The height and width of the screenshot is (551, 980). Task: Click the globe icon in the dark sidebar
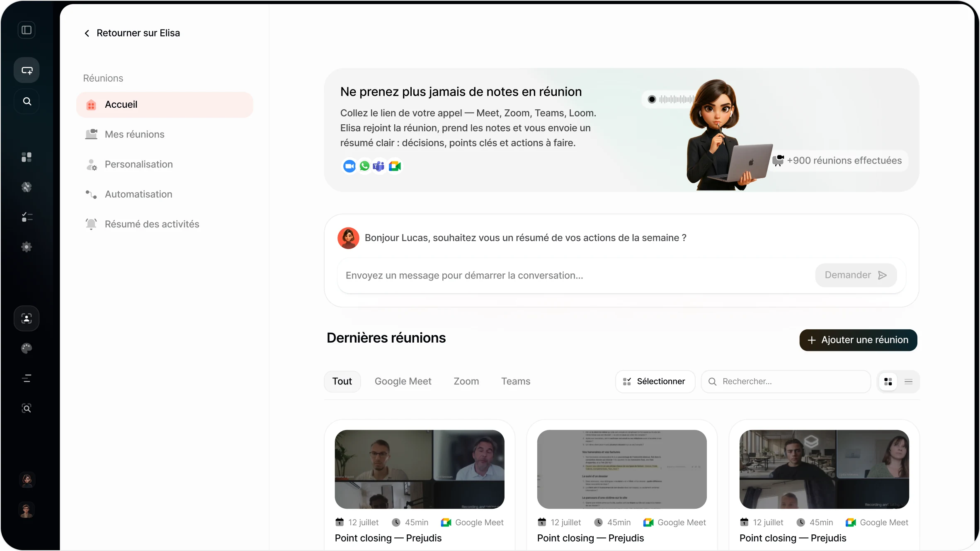click(27, 187)
